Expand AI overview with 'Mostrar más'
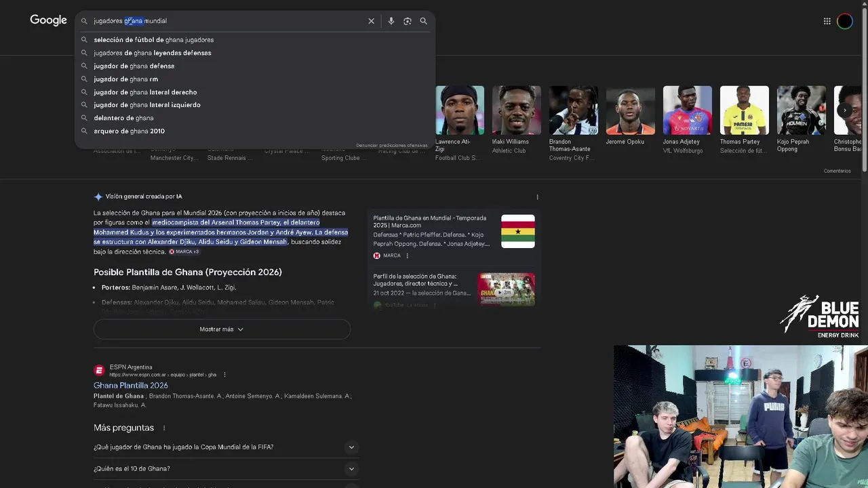868x488 pixels. pyautogui.click(x=222, y=329)
